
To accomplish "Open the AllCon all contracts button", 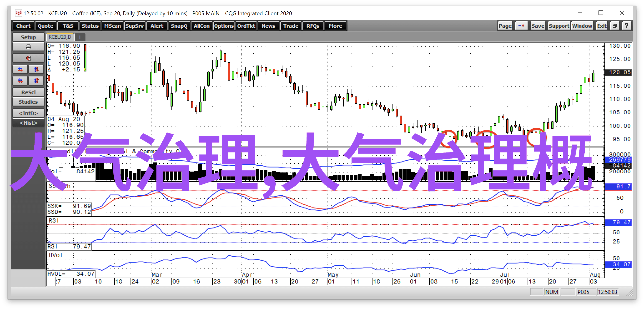I will pos(201,26).
